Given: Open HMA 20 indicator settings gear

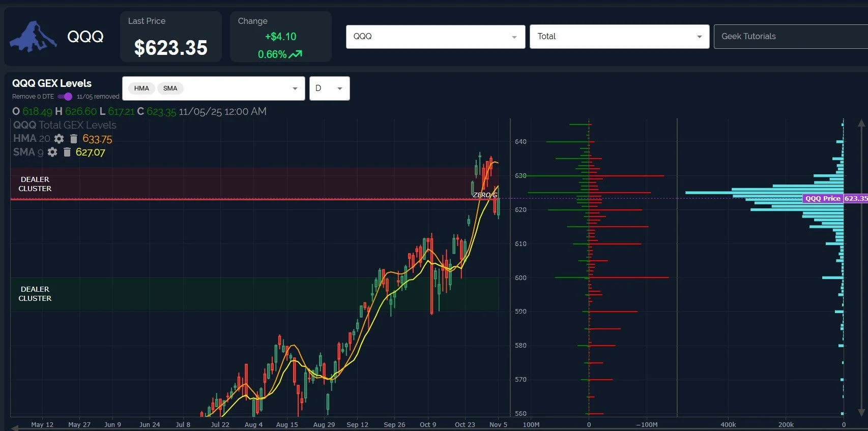Looking at the screenshot, I should (x=59, y=139).
